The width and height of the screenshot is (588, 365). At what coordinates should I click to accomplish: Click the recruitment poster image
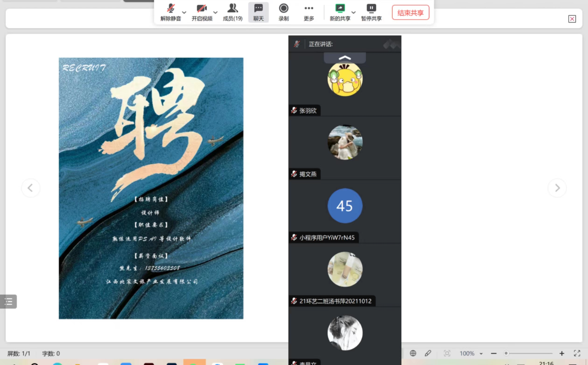pyautogui.click(x=151, y=188)
